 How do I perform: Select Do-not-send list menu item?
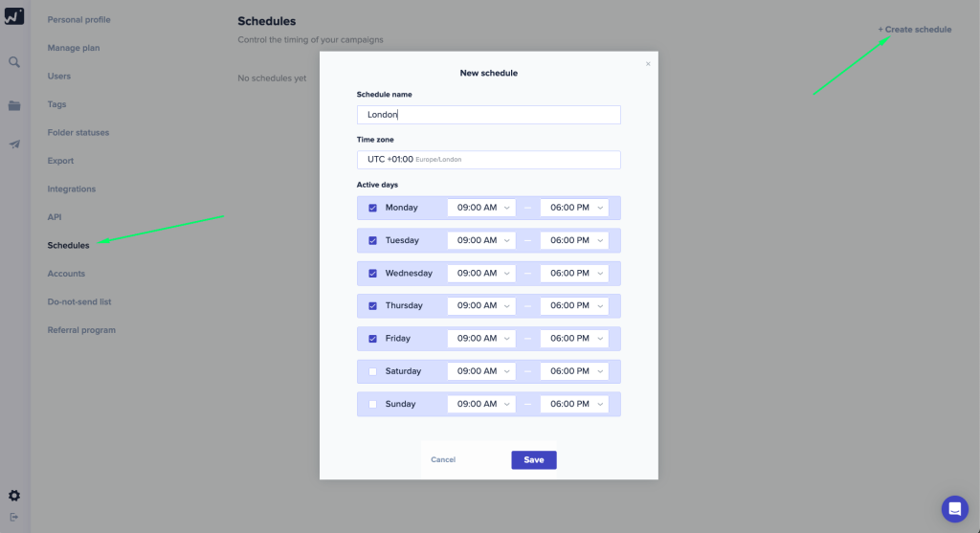coord(79,301)
